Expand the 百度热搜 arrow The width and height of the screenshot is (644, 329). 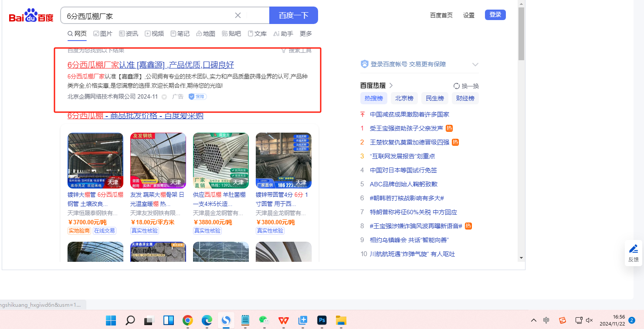[391, 86]
